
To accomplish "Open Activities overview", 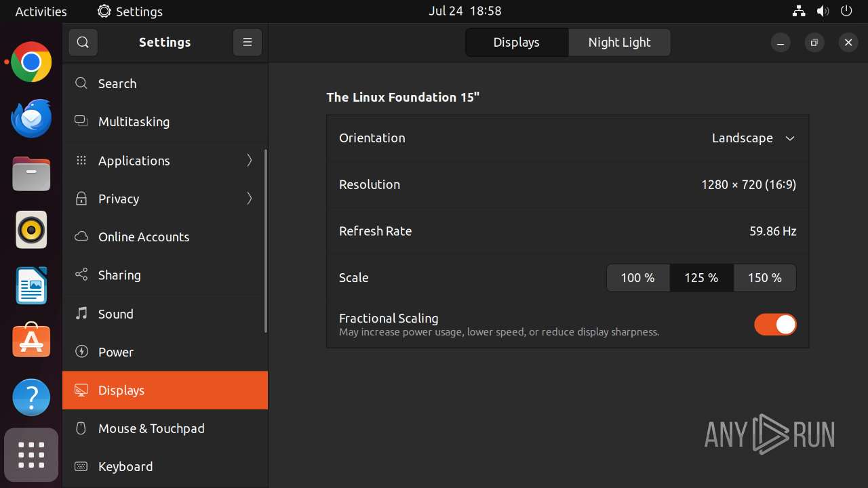I will (41, 12).
